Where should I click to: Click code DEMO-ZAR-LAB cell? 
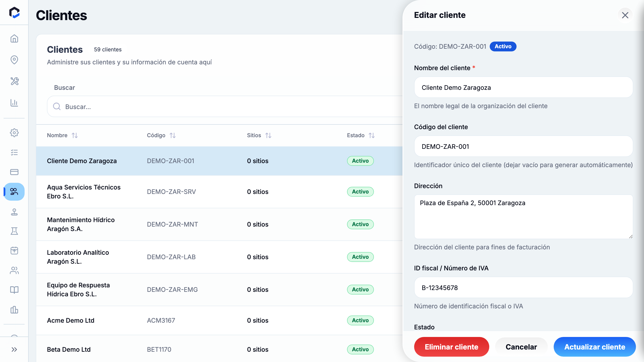171,257
